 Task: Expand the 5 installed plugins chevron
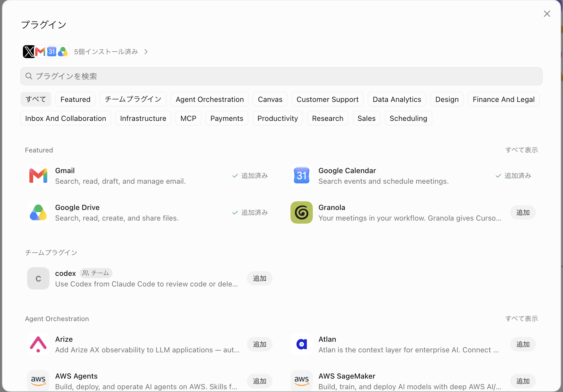coord(146,52)
